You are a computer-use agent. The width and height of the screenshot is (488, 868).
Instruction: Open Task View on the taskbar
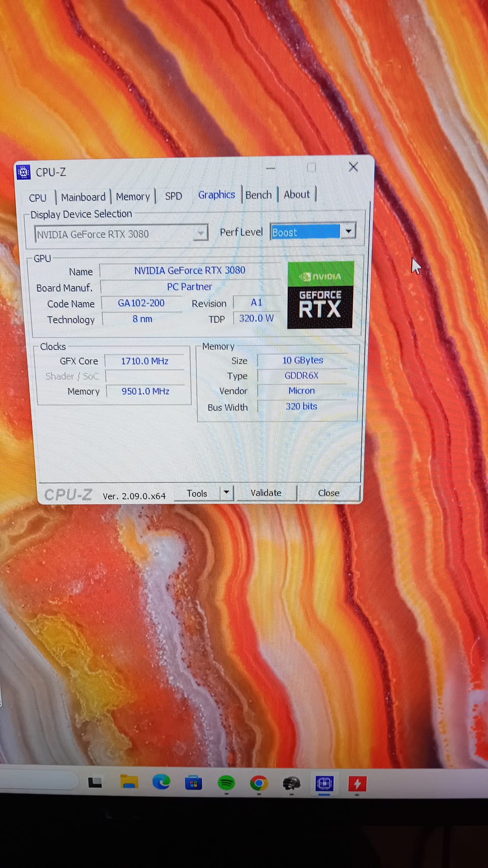[95, 782]
